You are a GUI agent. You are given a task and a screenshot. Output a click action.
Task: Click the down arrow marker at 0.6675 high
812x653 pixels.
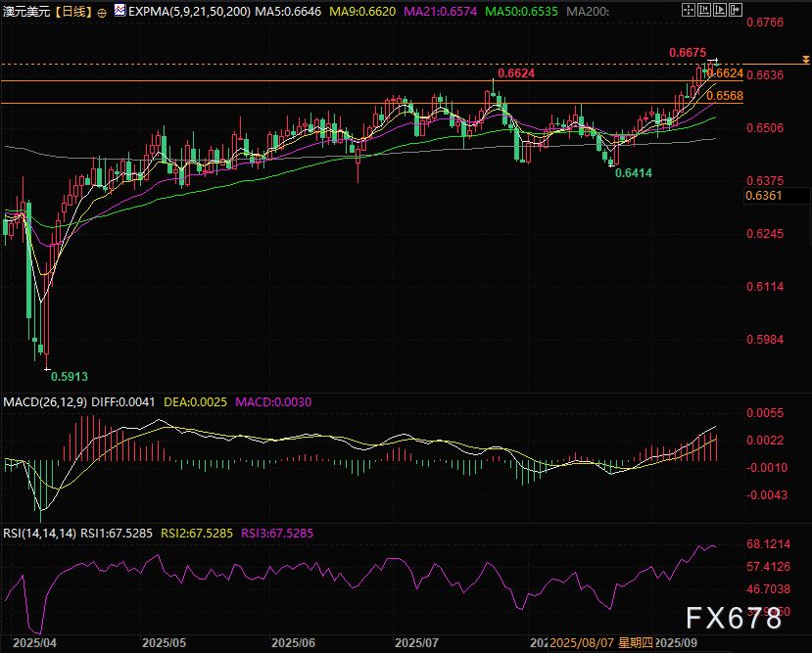(715, 63)
